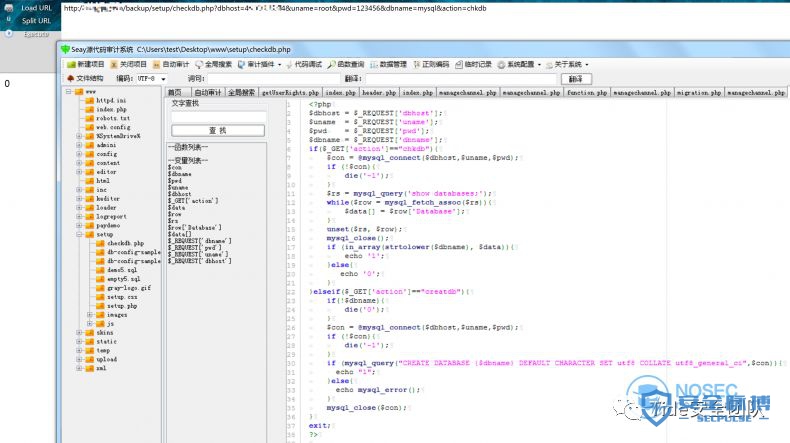
Task: Open 正则编码 regex encoding tool
Action: click(x=431, y=65)
